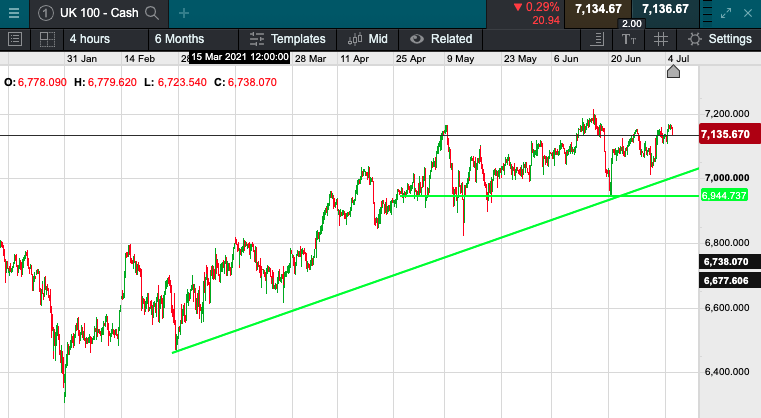Click the 25 Apr date axis label

(x=410, y=59)
